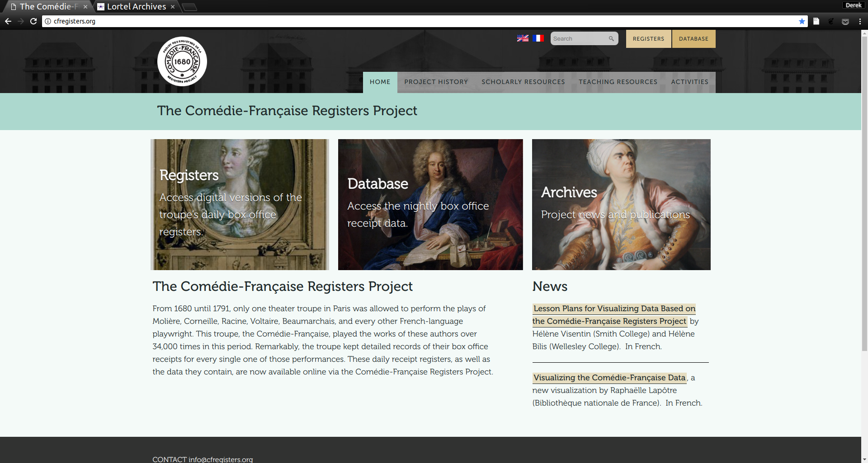
Task: Open the Archives image card
Action: tap(621, 205)
